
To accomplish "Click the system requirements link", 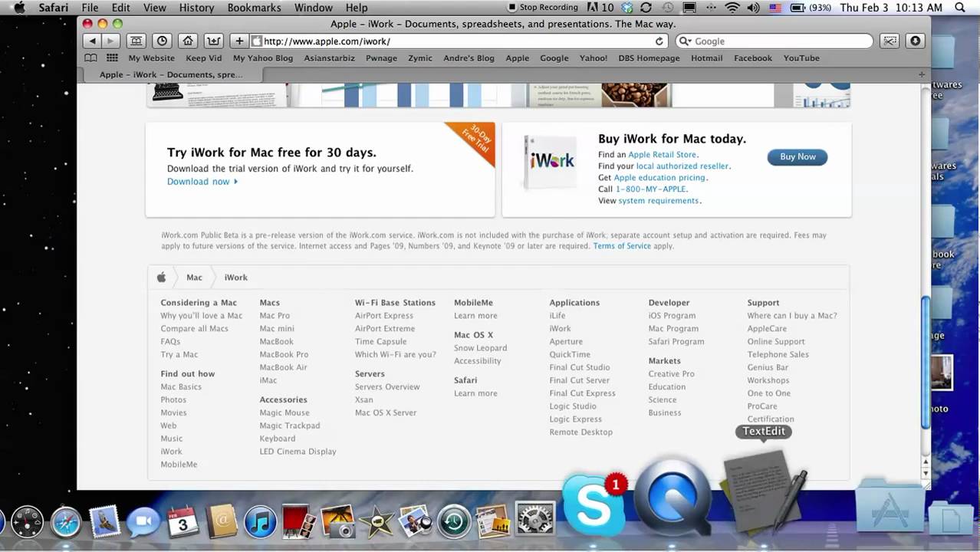I will (659, 201).
